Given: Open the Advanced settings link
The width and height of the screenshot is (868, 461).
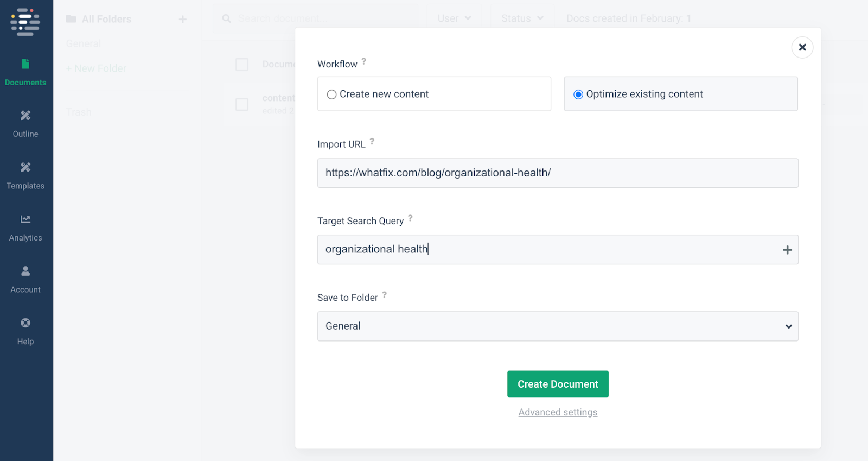Looking at the screenshot, I should click(558, 412).
